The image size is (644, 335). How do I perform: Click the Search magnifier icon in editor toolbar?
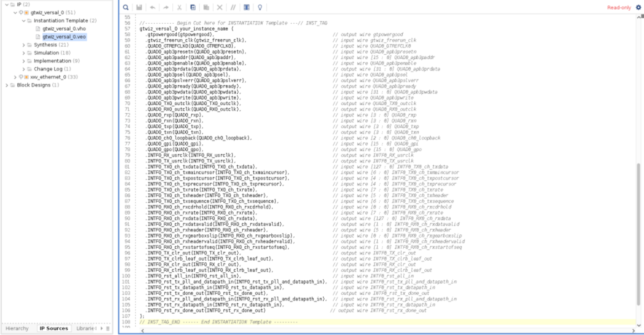click(x=126, y=7)
